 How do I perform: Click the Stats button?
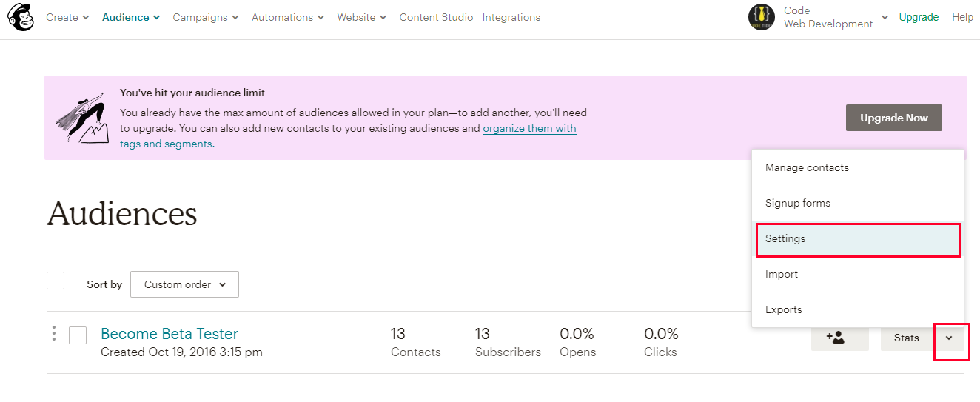907,338
